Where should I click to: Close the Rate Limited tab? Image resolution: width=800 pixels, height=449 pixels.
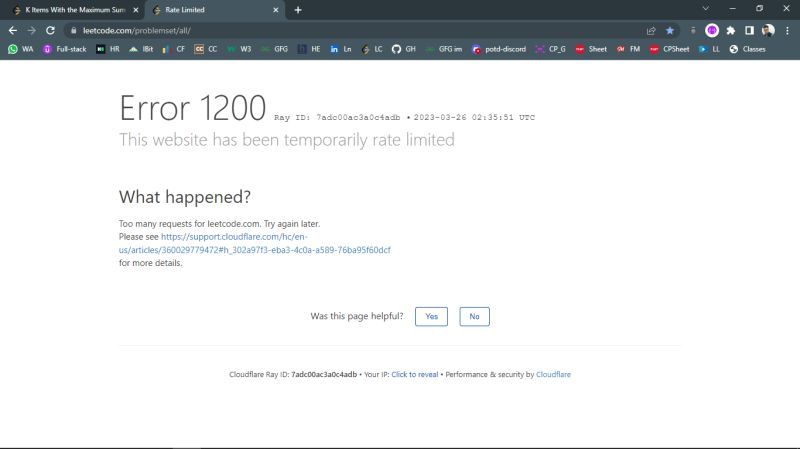pos(276,10)
